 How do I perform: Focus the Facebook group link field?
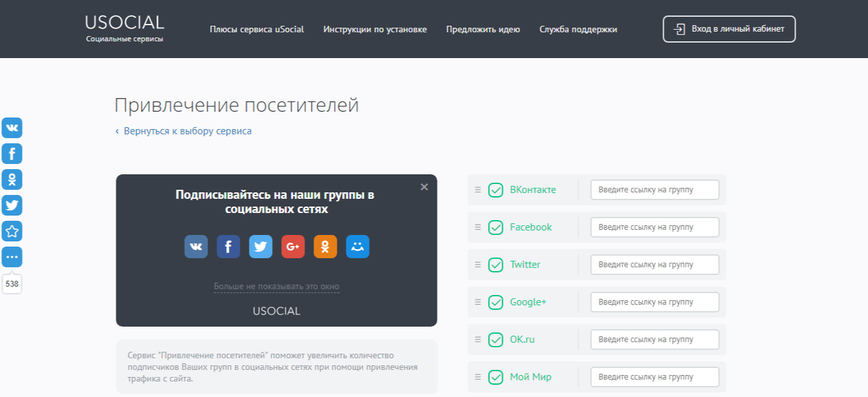(655, 227)
